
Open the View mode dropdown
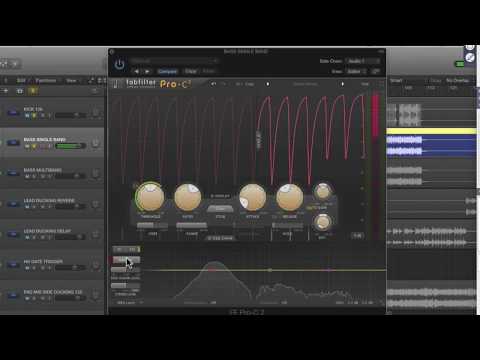pyautogui.click(x=356, y=71)
